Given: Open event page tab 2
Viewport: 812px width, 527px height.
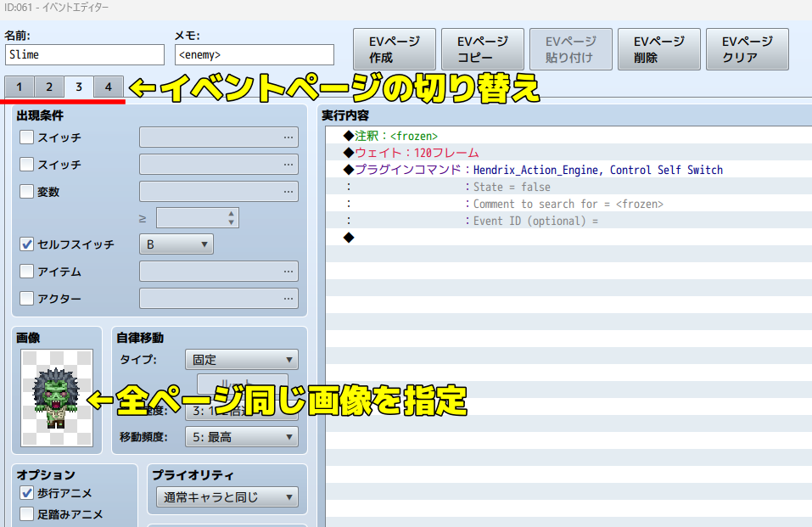Looking at the screenshot, I should coord(49,87).
